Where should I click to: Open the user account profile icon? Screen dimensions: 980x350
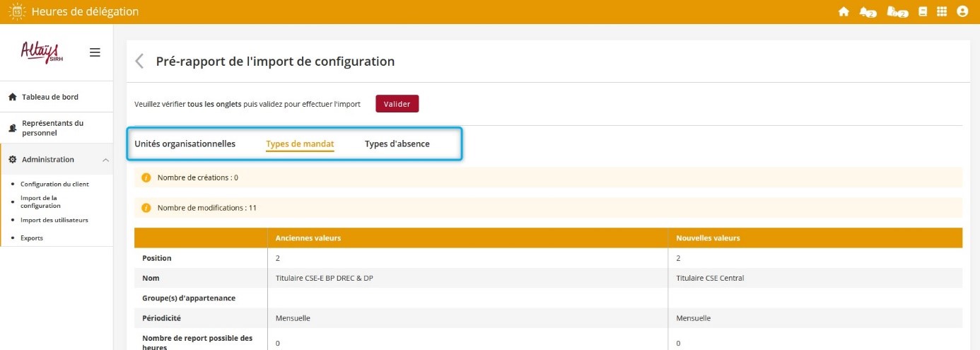click(962, 12)
